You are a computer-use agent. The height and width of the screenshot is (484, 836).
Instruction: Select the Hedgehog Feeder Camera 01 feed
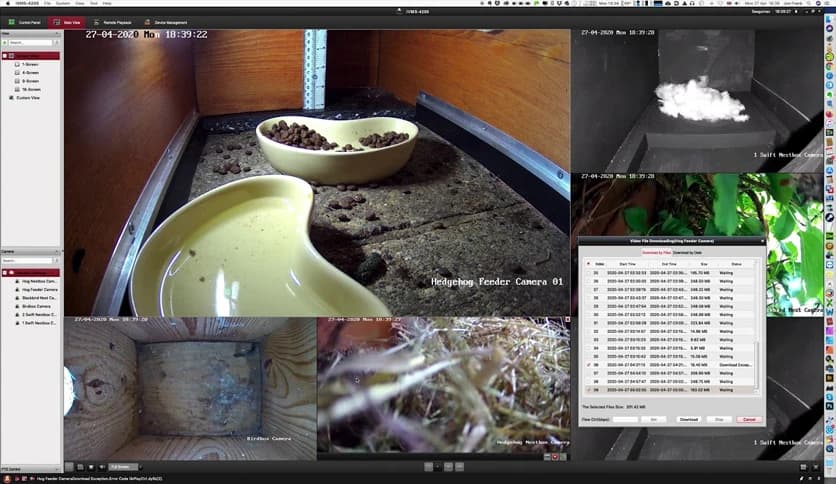point(317,173)
